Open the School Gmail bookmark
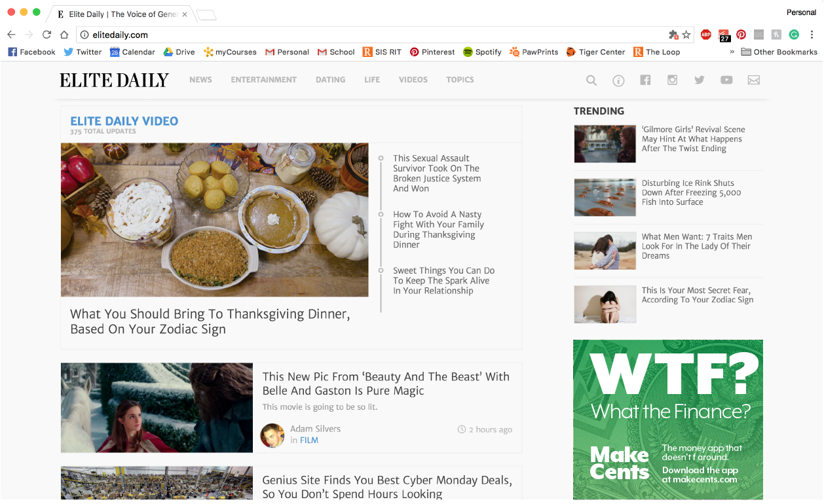Screen dimensions: 824x504 coord(336,52)
